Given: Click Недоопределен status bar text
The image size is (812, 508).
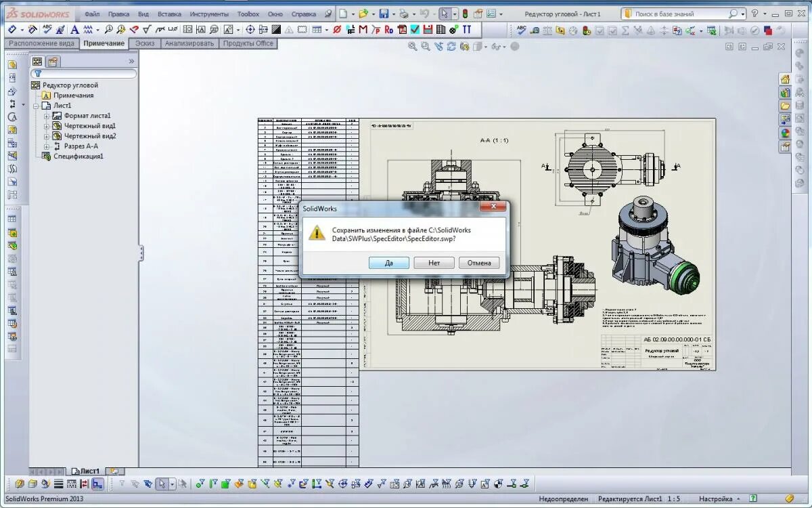Looking at the screenshot, I should 564,499.
